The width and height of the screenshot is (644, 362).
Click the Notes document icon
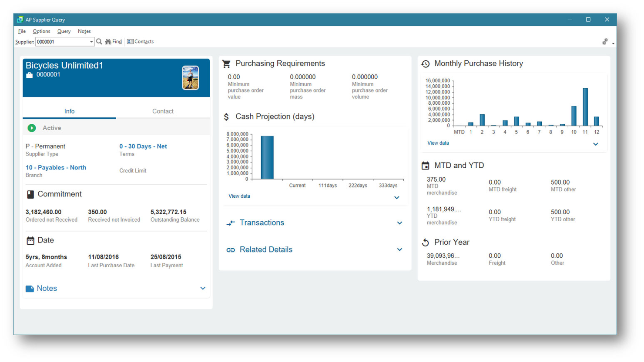click(x=30, y=288)
